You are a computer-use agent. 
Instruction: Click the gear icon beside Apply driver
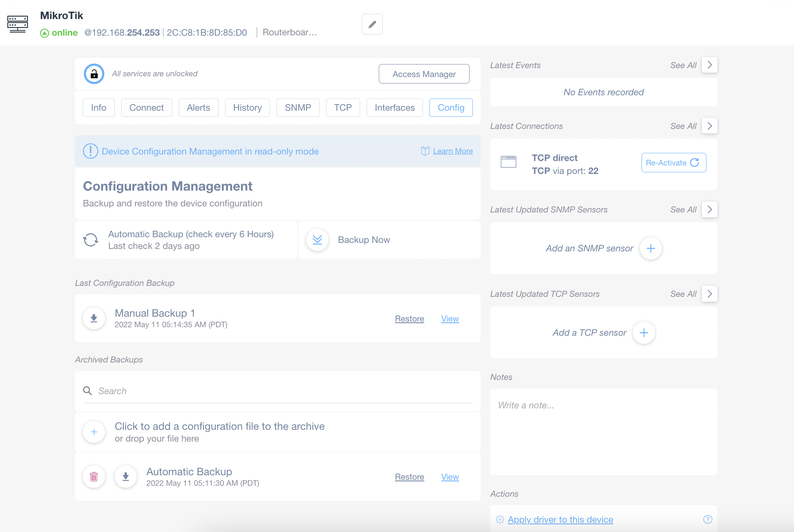500,519
